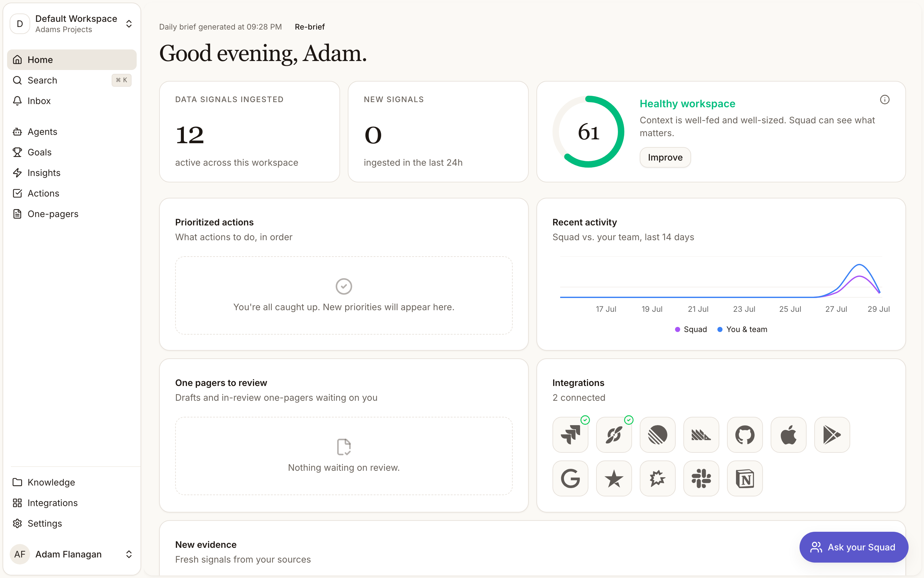Click the 29 Jul axis label
Image resolution: width=924 pixels, height=578 pixels.
tap(878, 309)
